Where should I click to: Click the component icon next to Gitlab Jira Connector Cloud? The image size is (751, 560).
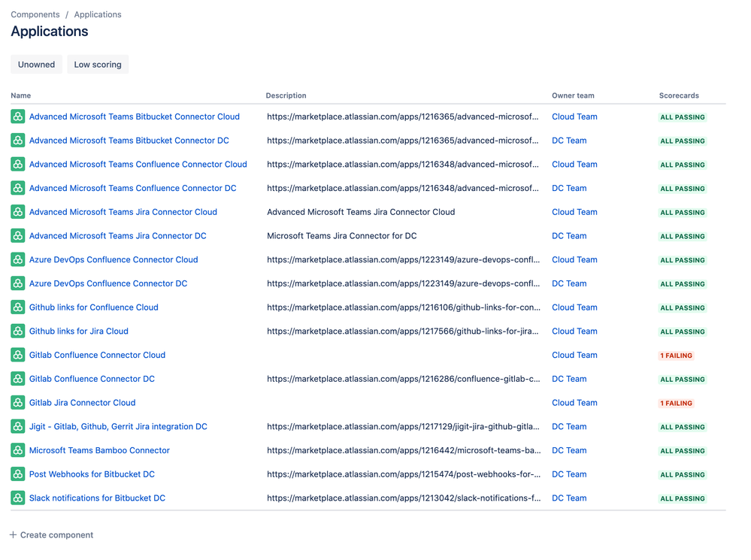pos(17,402)
